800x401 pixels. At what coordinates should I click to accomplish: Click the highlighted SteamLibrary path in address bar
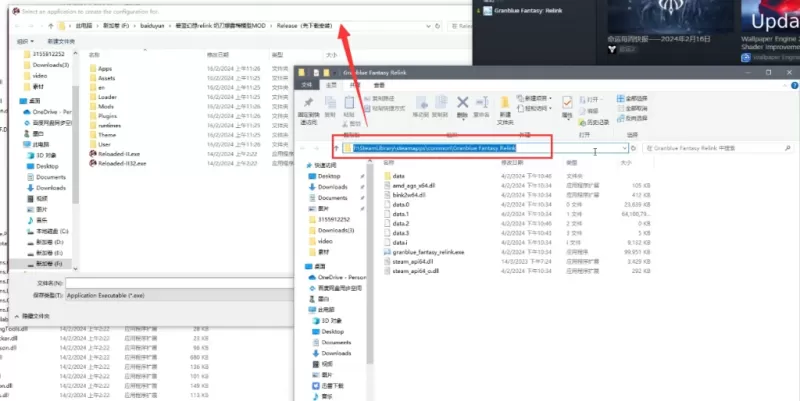tap(434, 148)
